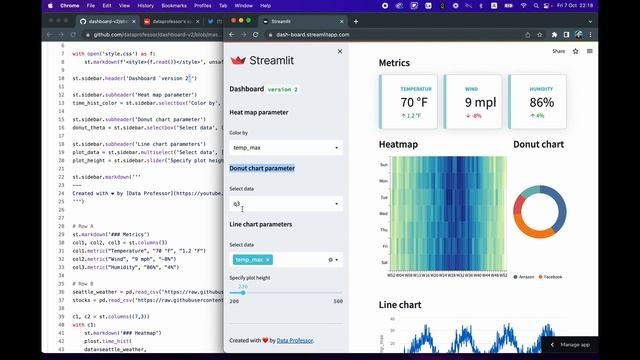Switch to dashboard-v2 GitHub tab in background window
640x360 pixels.
coord(108,21)
